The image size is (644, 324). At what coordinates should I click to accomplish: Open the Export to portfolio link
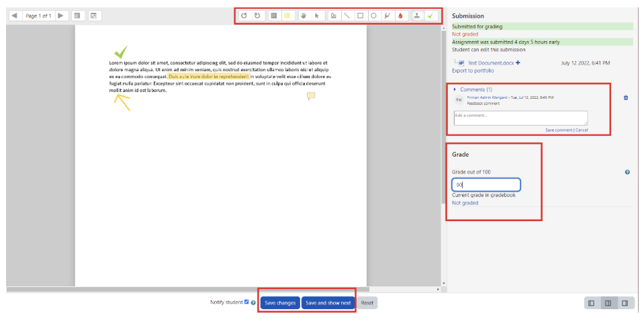pyautogui.click(x=473, y=71)
